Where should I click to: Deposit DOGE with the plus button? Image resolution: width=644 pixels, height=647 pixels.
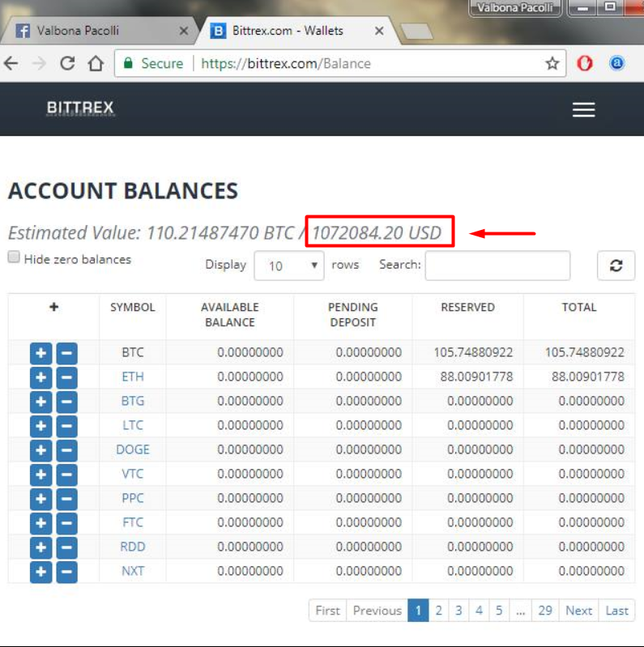coord(41,450)
